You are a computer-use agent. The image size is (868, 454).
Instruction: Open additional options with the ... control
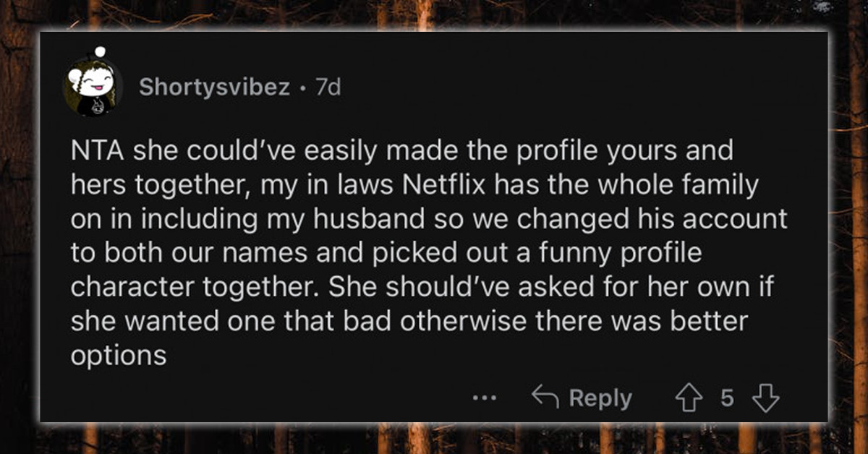tap(483, 396)
